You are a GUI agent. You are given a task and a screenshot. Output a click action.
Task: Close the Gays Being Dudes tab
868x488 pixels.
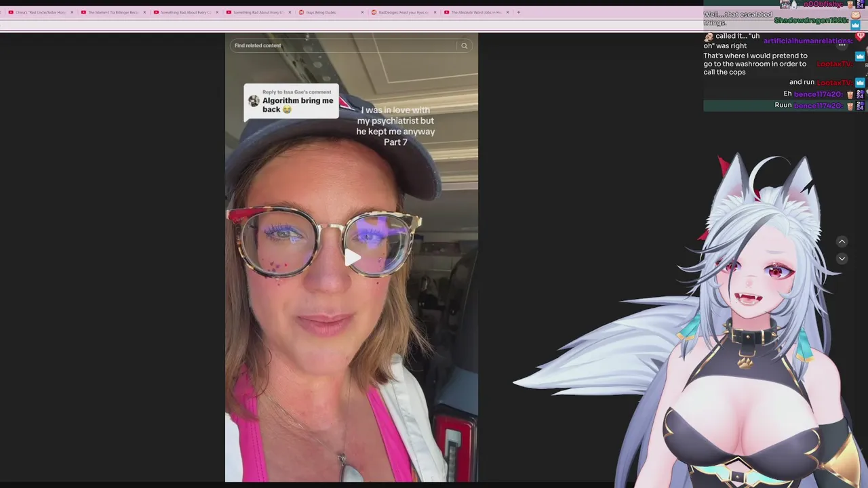click(x=363, y=12)
